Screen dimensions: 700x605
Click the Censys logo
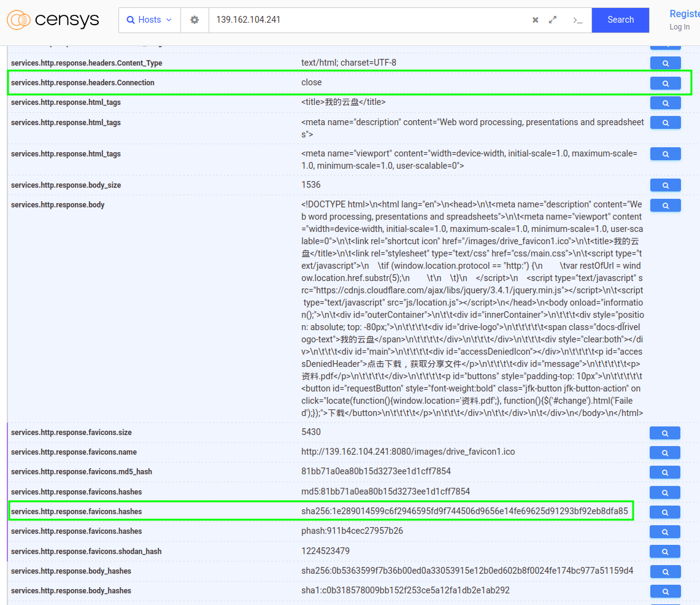[x=53, y=20]
